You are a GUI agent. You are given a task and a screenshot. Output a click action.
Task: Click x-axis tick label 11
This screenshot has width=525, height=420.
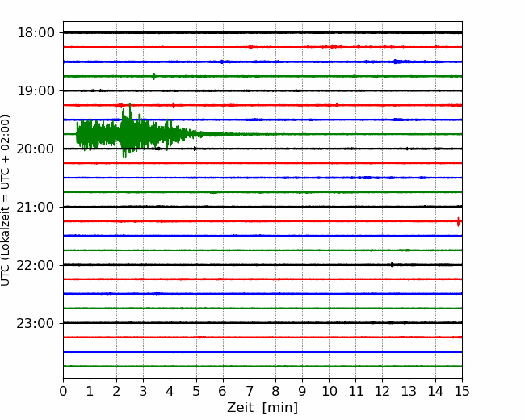(x=356, y=391)
